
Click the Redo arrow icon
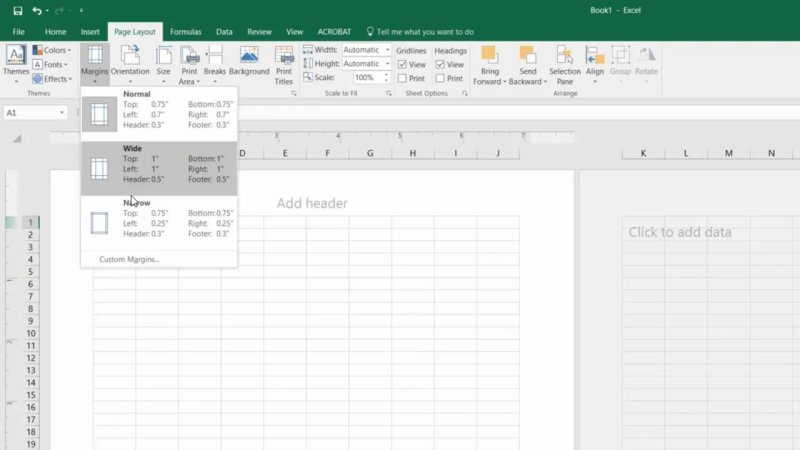[x=59, y=10]
